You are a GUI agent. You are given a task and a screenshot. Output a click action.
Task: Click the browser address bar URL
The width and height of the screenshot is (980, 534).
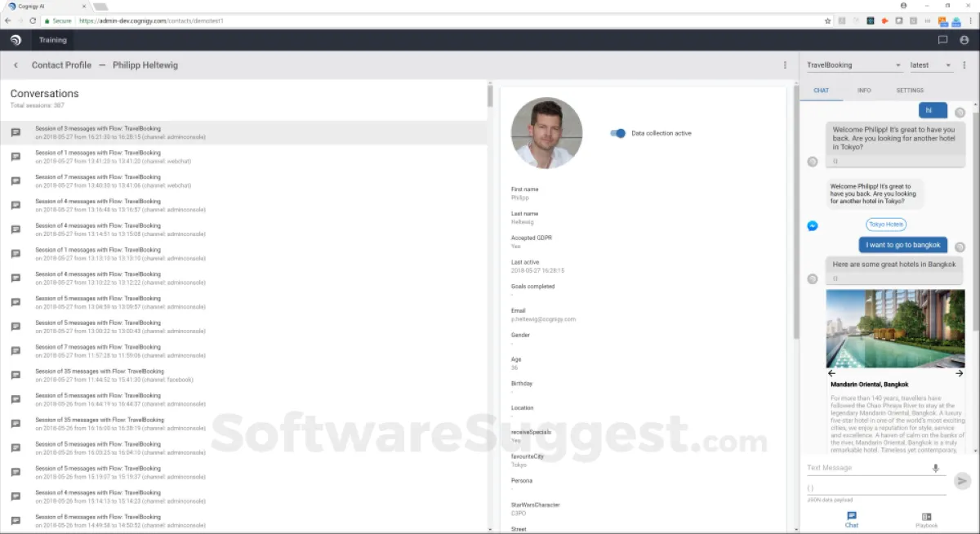click(151, 20)
